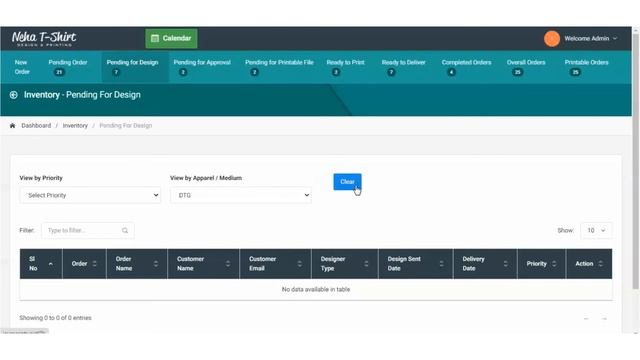Click the plus icon beside Inventory heading
Image resolution: width=640 pixels, height=360 pixels.
coord(13,95)
